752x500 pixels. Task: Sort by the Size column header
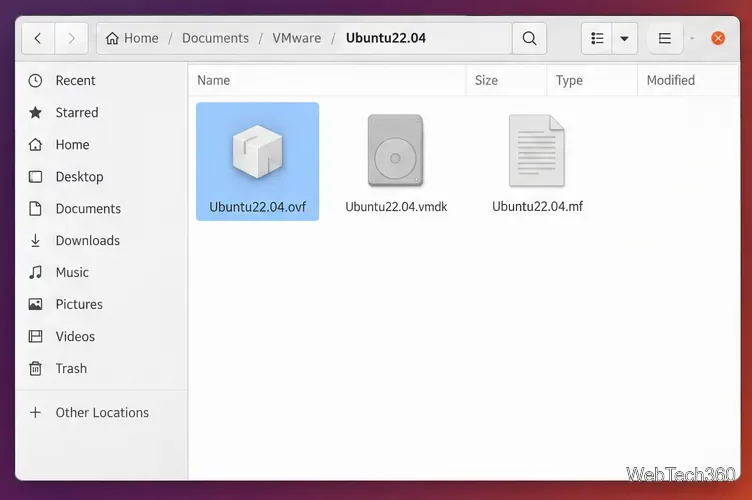click(x=506, y=81)
